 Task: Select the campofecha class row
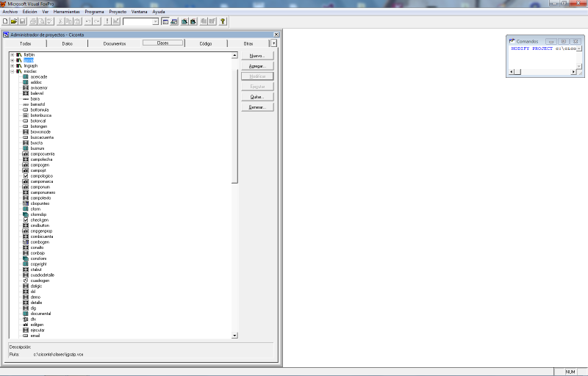(41, 159)
